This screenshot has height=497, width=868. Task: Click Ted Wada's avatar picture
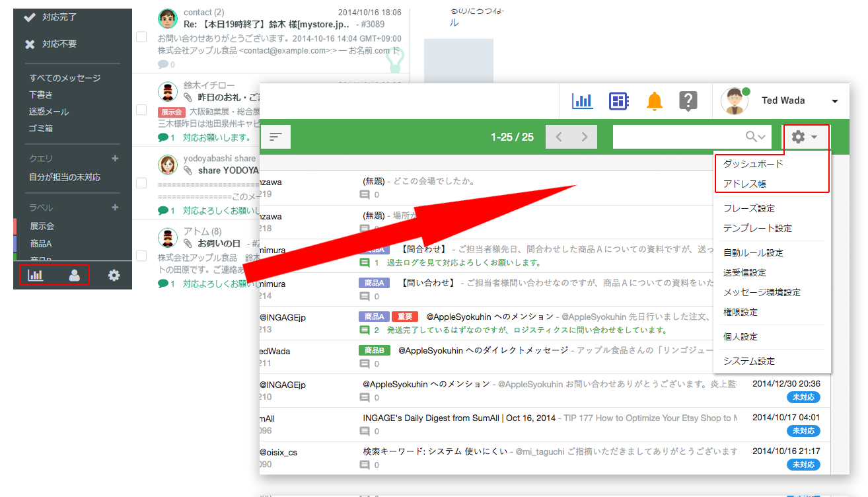click(735, 101)
